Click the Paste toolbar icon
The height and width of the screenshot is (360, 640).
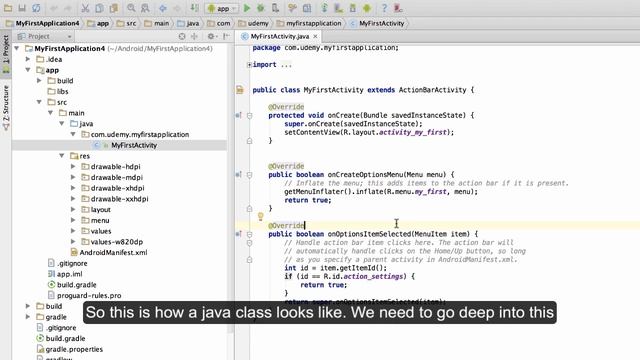[114, 8]
